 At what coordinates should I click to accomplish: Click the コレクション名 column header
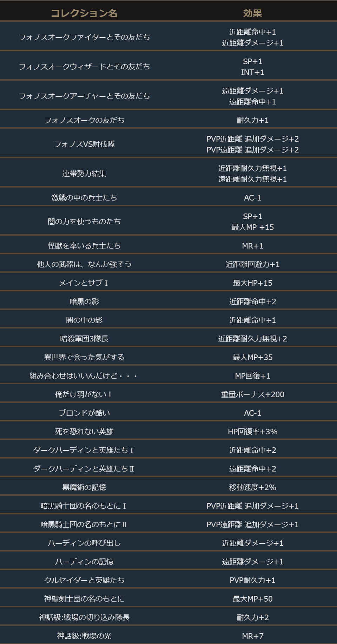coord(84,13)
